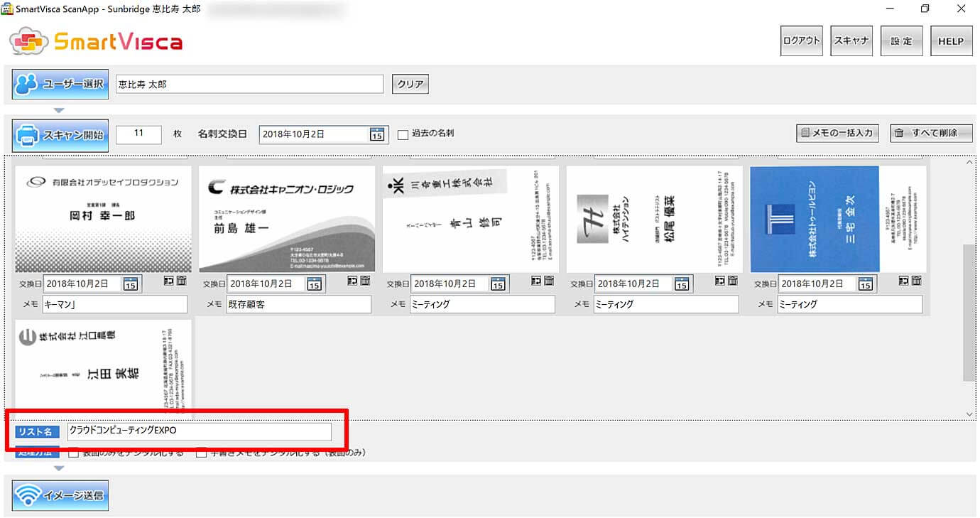
Task: Click the リスト名 field クラウドコンピューティングEXPO
Action: click(200, 431)
